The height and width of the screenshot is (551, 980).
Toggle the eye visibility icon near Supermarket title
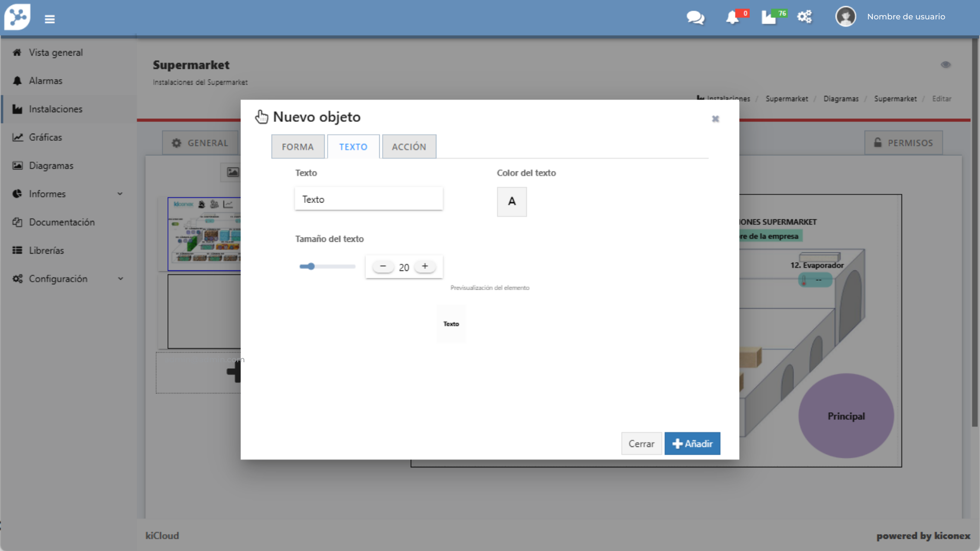pos(945,65)
